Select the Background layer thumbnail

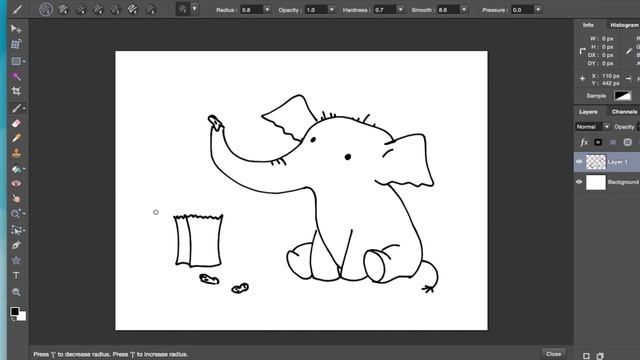pyautogui.click(x=596, y=182)
